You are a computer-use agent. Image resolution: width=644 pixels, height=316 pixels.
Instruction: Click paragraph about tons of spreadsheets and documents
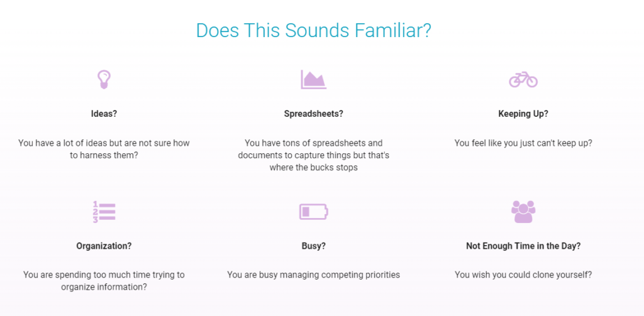[x=313, y=156]
